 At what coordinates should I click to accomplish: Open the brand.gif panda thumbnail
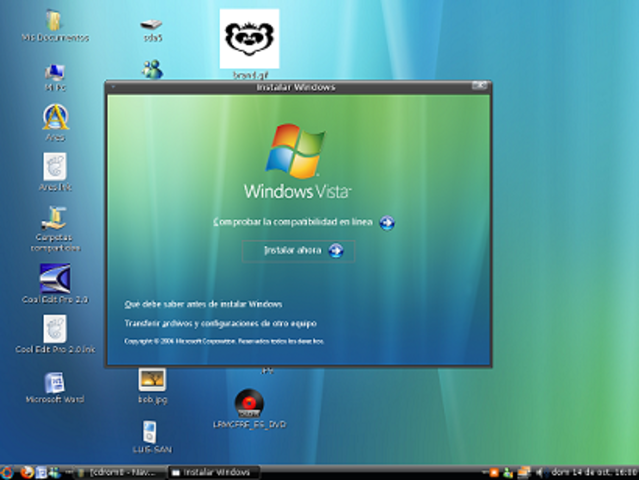tap(249, 39)
